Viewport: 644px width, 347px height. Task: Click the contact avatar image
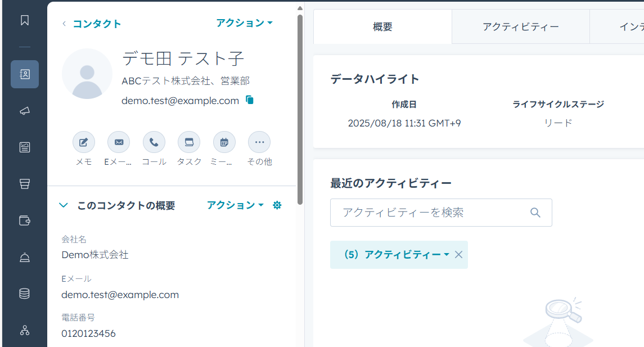coord(87,74)
